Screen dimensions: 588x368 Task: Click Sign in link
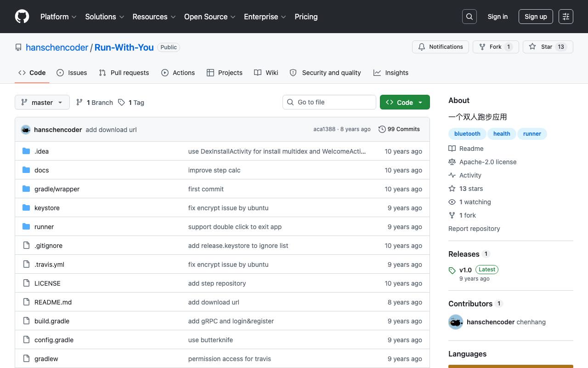(x=498, y=17)
